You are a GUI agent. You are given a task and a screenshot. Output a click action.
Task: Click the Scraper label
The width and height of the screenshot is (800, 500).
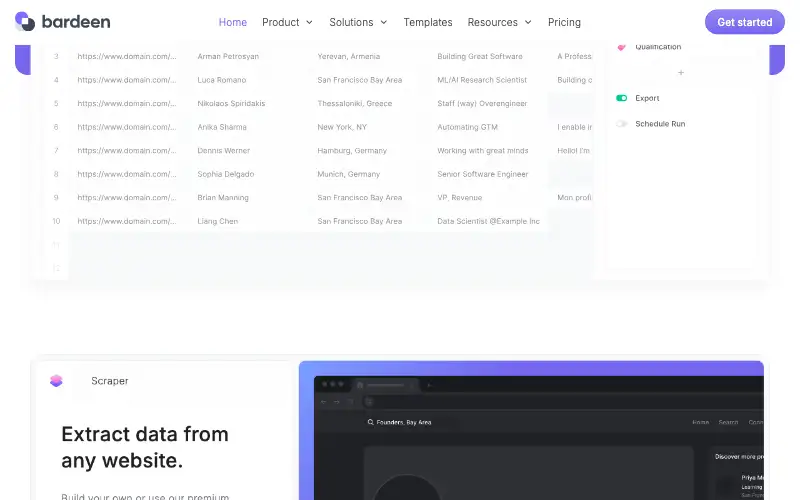coord(110,381)
